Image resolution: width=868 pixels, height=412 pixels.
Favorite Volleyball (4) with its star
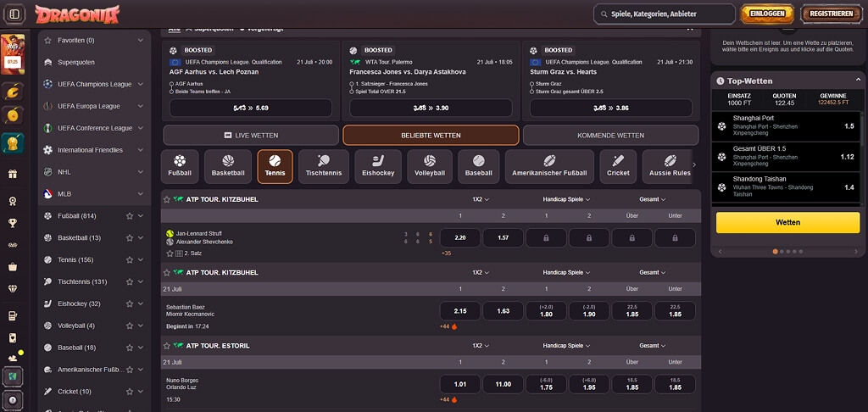(130, 326)
